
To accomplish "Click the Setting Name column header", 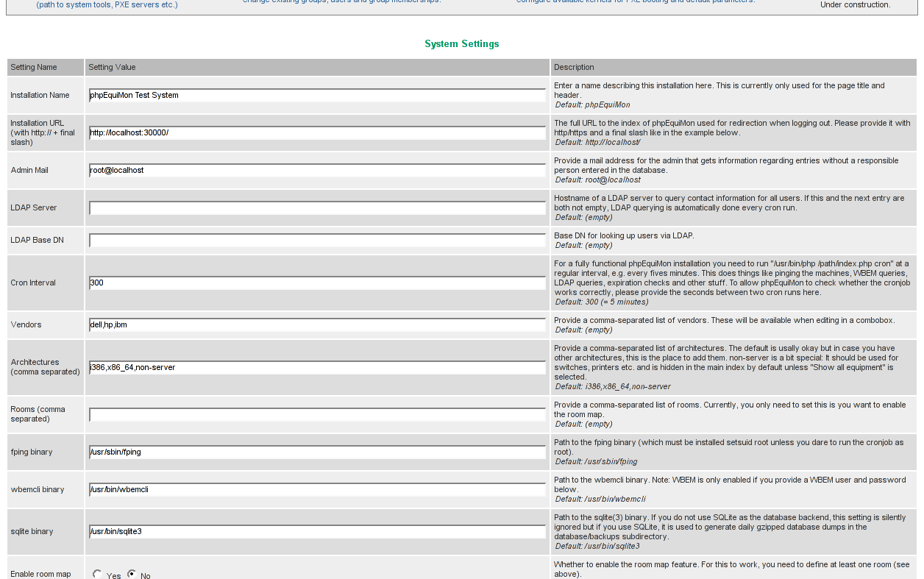I will click(x=34, y=67).
